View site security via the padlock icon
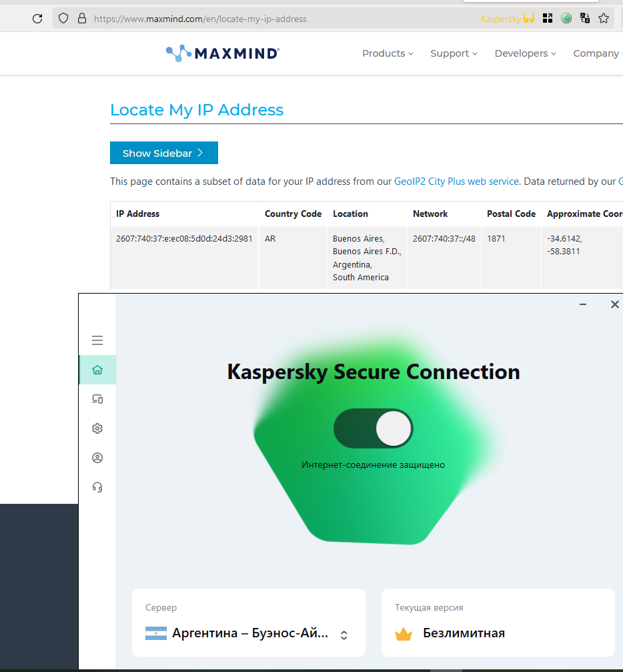The width and height of the screenshot is (623, 672). point(82,19)
